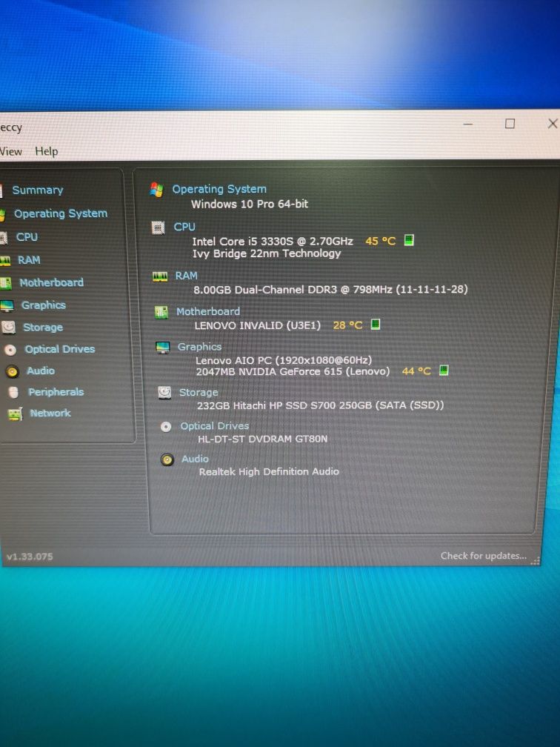
Task: Click Ivy Bridge 22nm Technology text
Action: 267,253
